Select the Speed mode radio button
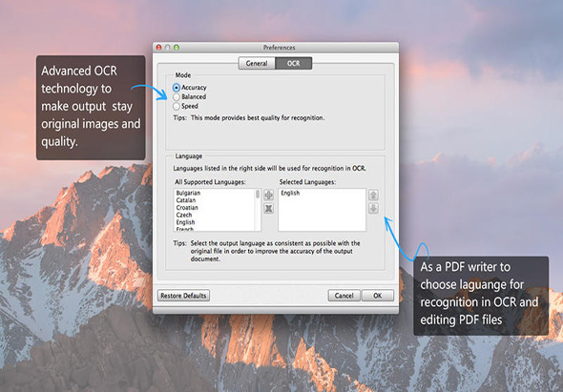The height and width of the screenshot is (392, 563). pyautogui.click(x=177, y=106)
